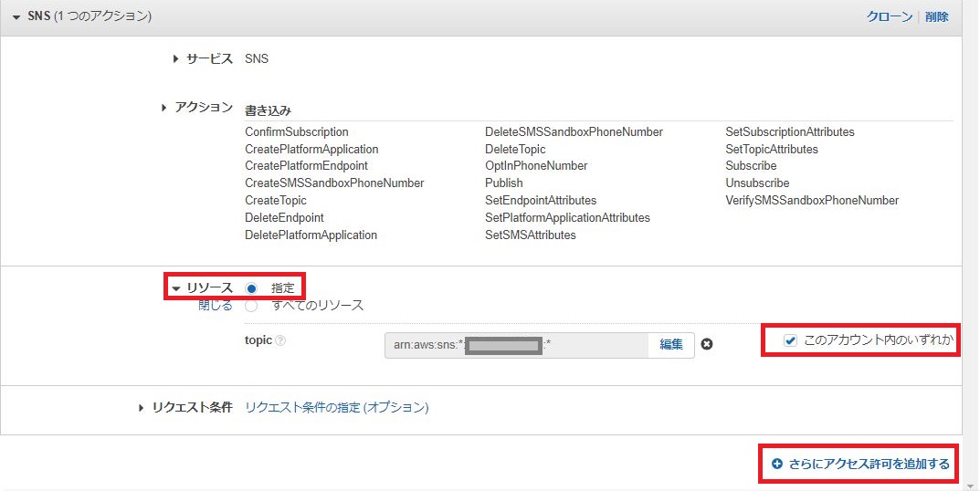Click the 書き込み access level heading
The height and width of the screenshot is (491, 980).
tap(269, 110)
